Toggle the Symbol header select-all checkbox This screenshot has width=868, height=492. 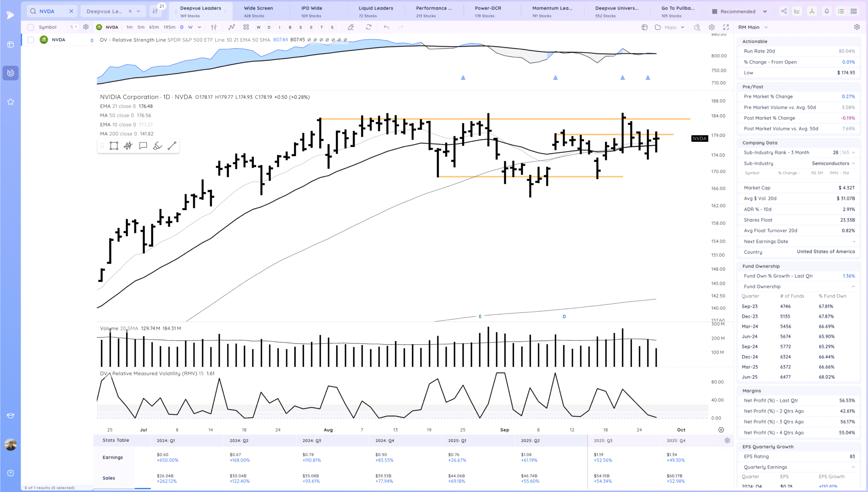[x=31, y=27]
